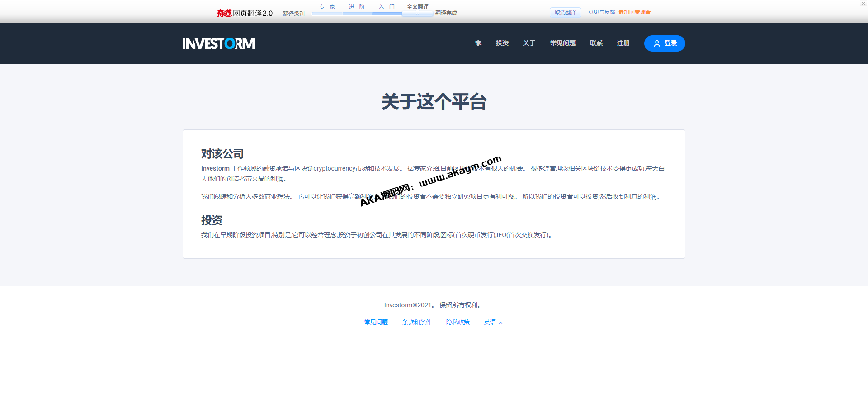The height and width of the screenshot is (414, 868).
Task: Click the user icon in login button
Action: [656, 44]
